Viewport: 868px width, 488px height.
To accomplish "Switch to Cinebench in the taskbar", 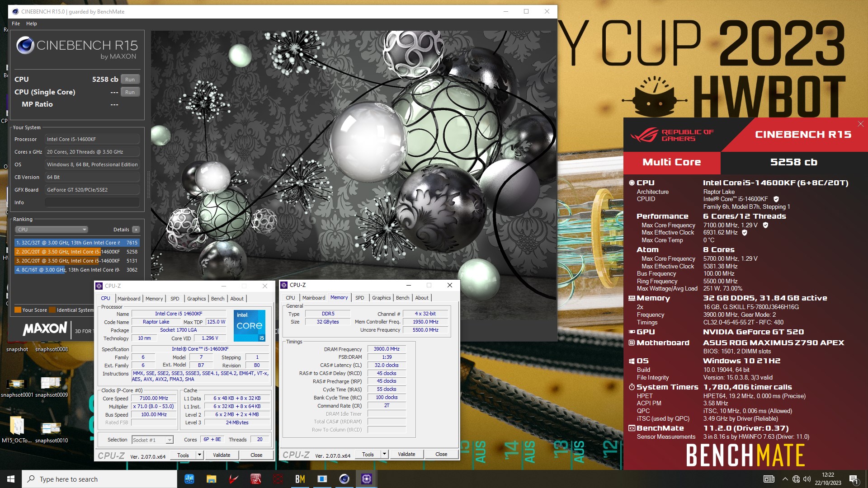I will tap(344, 479).
